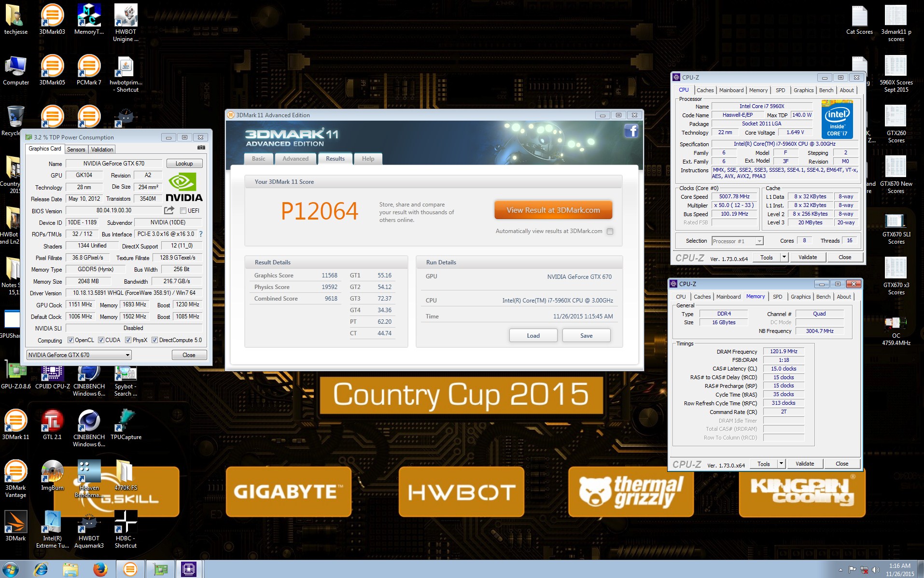Enable automatically view results at 3DMark.com
Viewport: 924px width, 578px height.
click(x=610, y=231)
